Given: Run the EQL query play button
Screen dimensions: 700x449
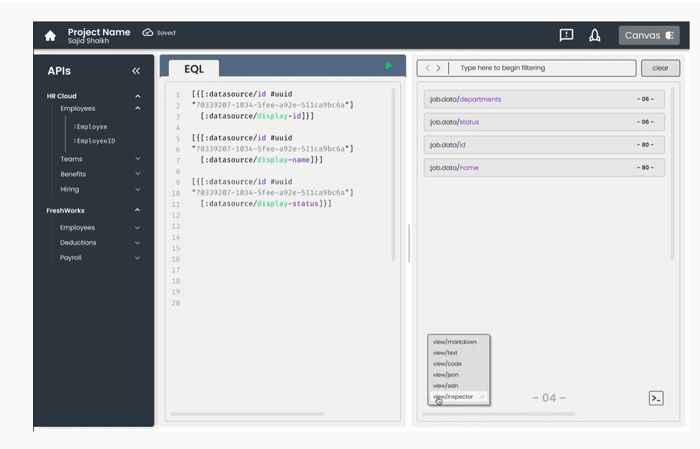Looking at the screenshot, I should pyautogui.click(x=388, y=66).
